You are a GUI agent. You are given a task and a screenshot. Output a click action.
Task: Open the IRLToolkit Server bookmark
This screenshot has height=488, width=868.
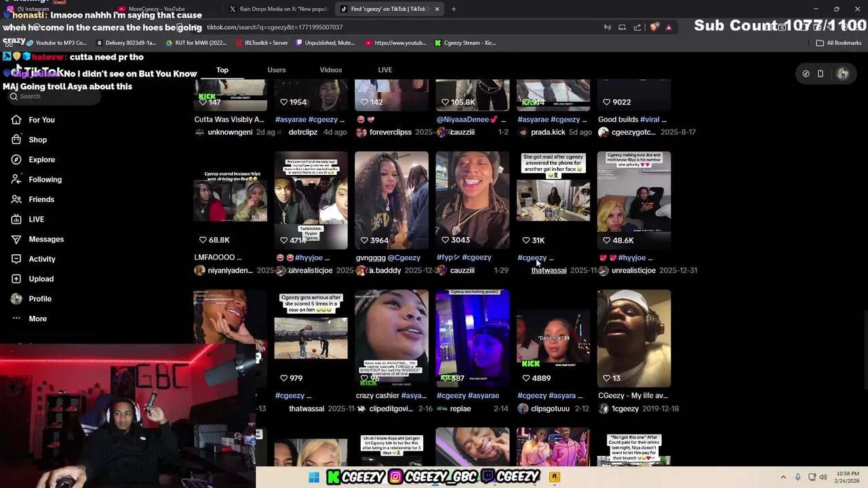(x=262, y=43)
